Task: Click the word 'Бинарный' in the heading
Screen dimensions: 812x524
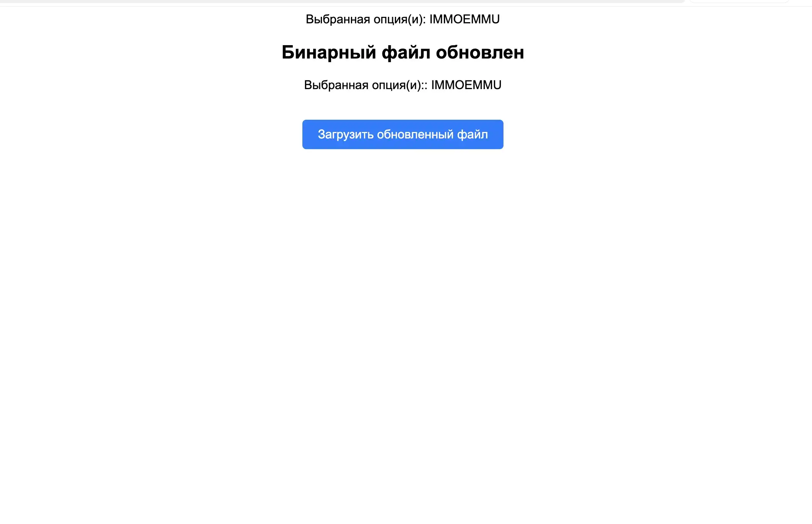Action: click(x=329, y=52)
